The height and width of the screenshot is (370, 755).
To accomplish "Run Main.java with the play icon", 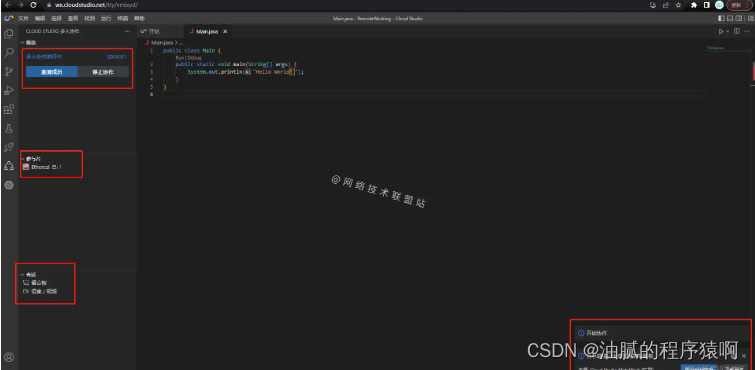I will pyautogui.click(x=721, y=31).
